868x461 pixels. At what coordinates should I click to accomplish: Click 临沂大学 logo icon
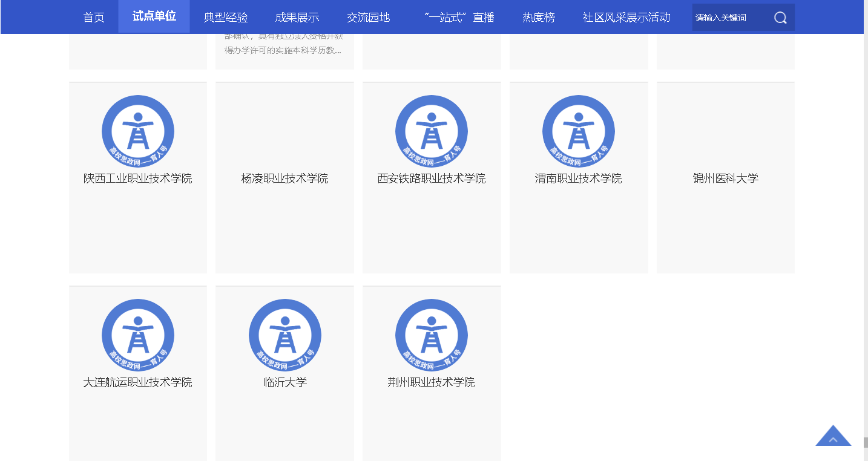285,335
